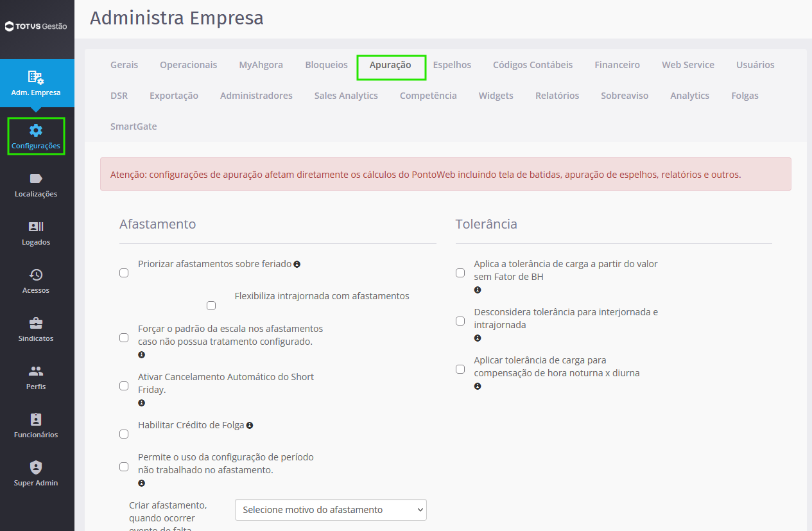Viewport: 812px width, 531px height.
Task: Open Sindicatos briefcase icon
Action: click(x=36, y=323)
